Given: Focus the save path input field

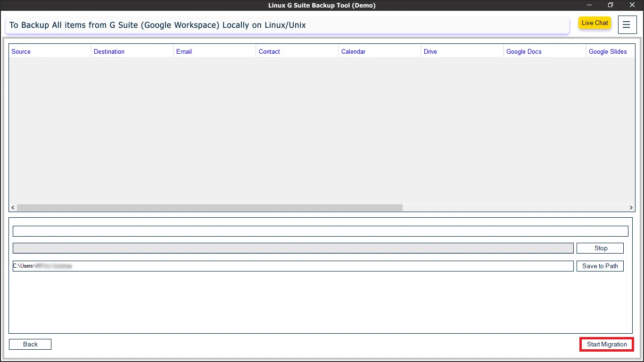Looking at the screenshot, I should pos(293,266).
